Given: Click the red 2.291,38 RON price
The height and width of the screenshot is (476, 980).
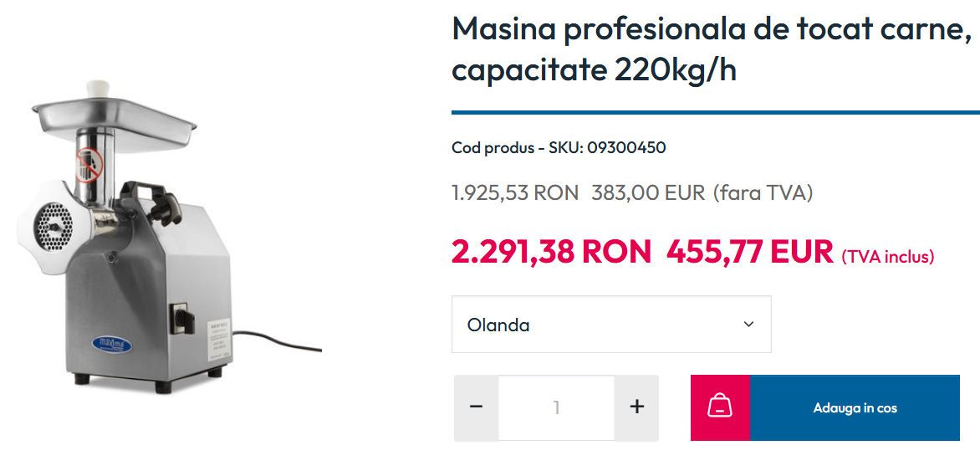Looking at the screenshot, I should pos(551,252).
